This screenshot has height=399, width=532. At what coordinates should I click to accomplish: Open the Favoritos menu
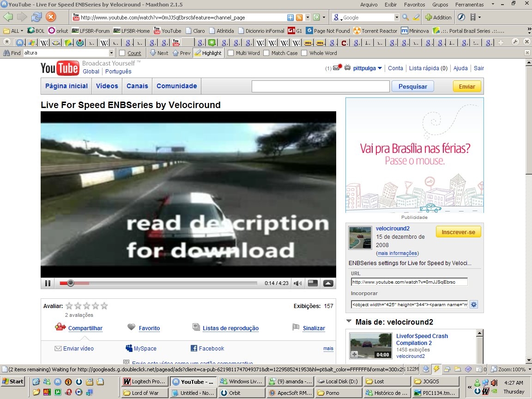click(414, 5)
